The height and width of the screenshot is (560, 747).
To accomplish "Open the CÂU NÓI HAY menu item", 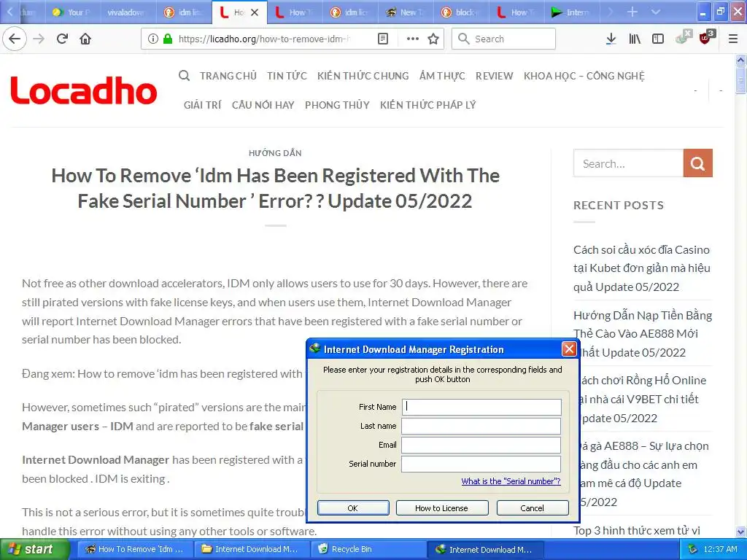I will [263, 105].
